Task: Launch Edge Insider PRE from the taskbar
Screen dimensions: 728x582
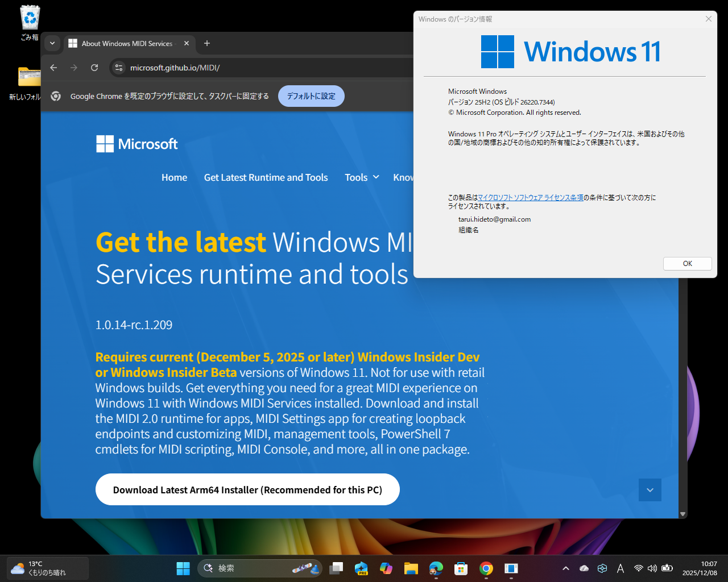Action: (x=361, y=568)
